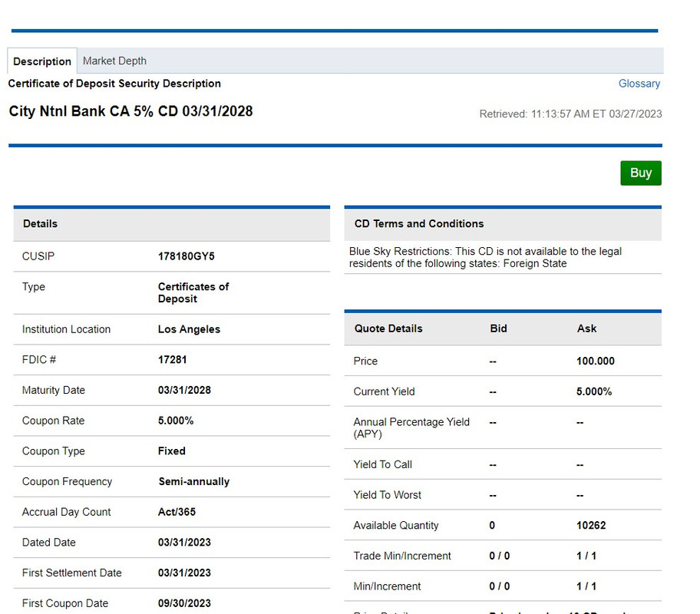Click the Certificates of Deposit type value
700x614 pixels.
click(193, 292)
